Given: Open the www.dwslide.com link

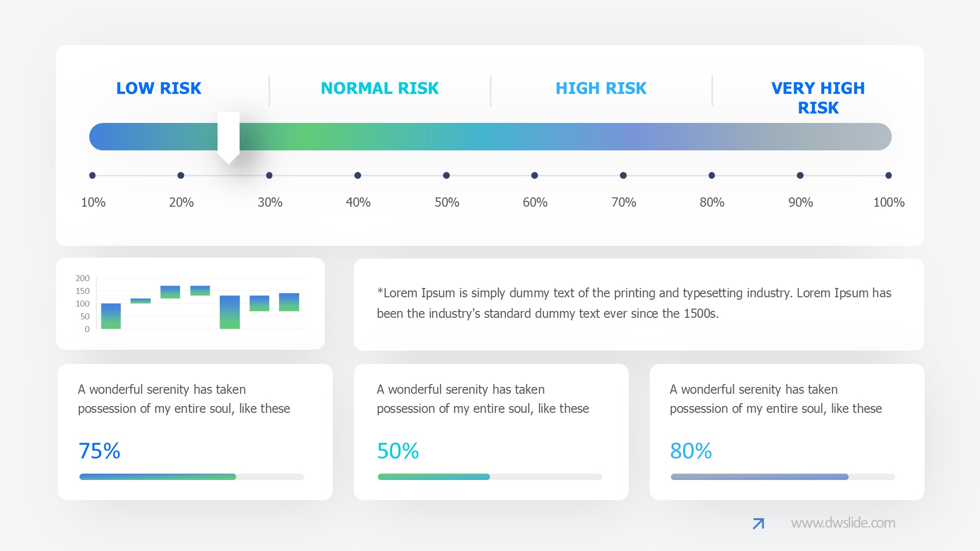Looking at the screenshot, I should (843, 523).
